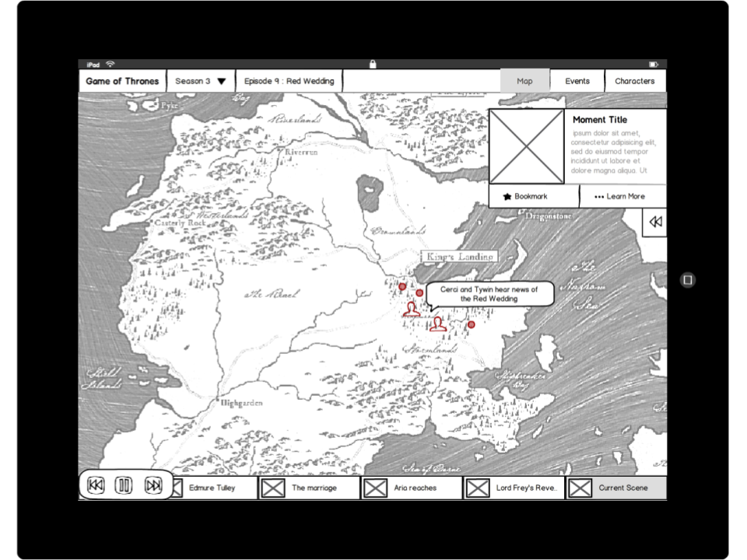Viewport: 747px width, 560px height.
Task: Pause the scene playback
Action: [x=124, y=485]
